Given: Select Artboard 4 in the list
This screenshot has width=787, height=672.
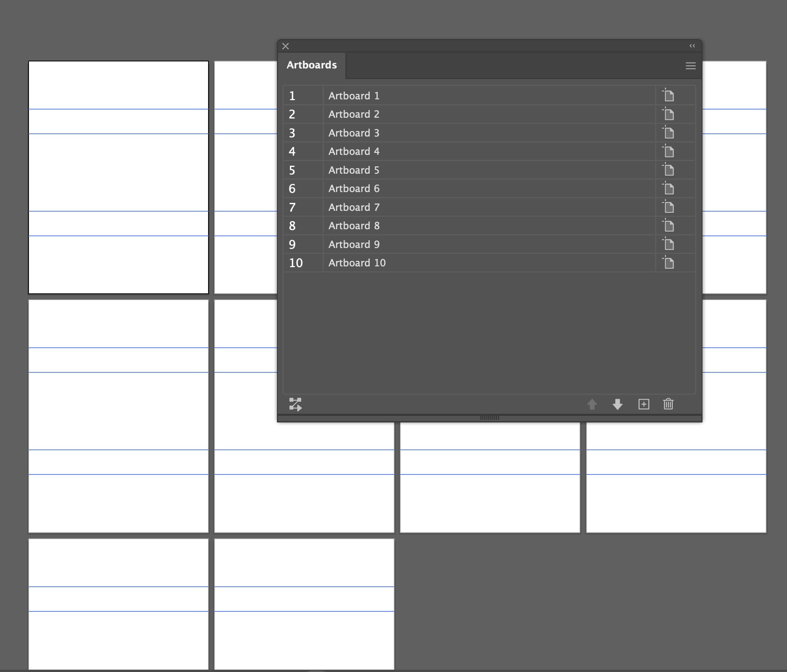Looking at the screenshot, I should click(x=430, y=151).
